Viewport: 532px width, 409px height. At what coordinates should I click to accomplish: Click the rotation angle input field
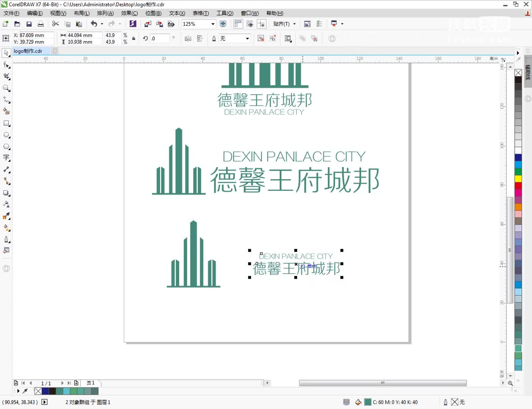pyautogui.click(x=160, y=39)
